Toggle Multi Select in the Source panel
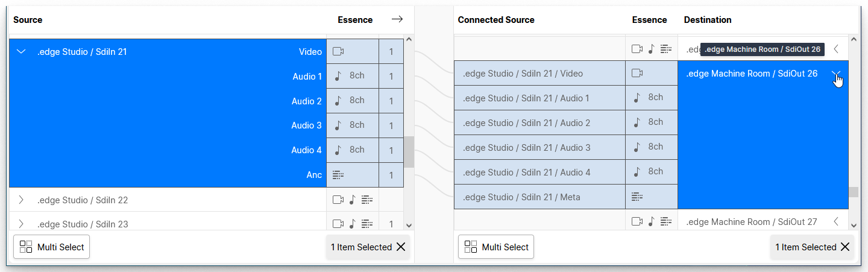This screenshot has width=868, height=272. point(52,247)
